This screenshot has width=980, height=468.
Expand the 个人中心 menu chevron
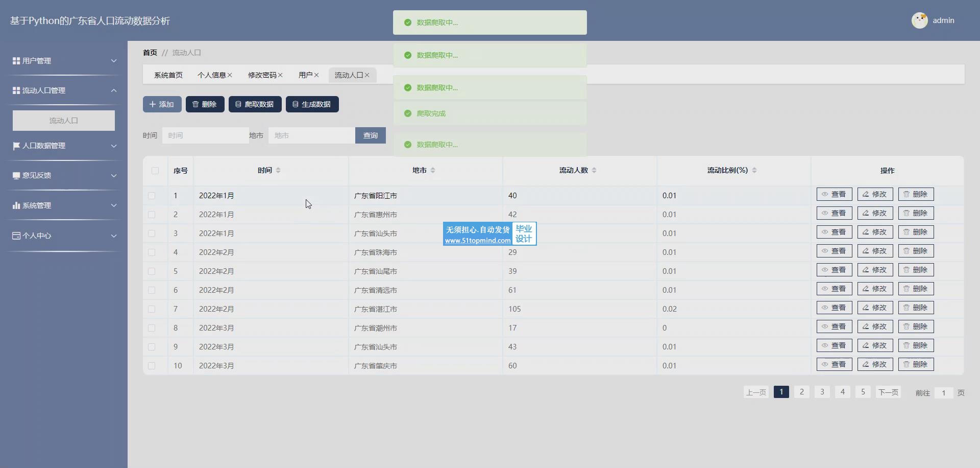tap(114, 236)
